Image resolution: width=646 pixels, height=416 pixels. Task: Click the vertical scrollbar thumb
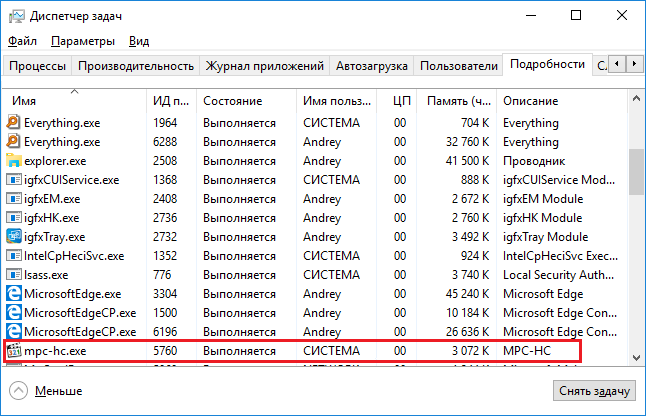pos(635,175)
